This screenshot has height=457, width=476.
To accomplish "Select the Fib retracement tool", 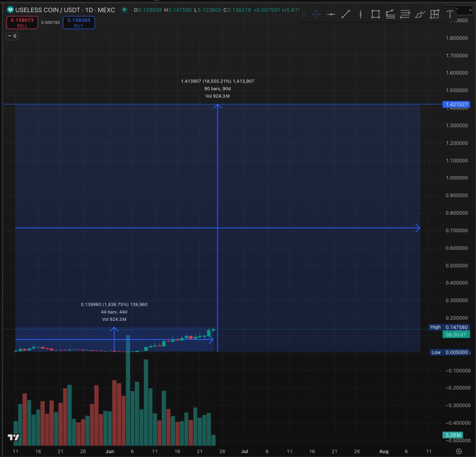I will (391, 14).
